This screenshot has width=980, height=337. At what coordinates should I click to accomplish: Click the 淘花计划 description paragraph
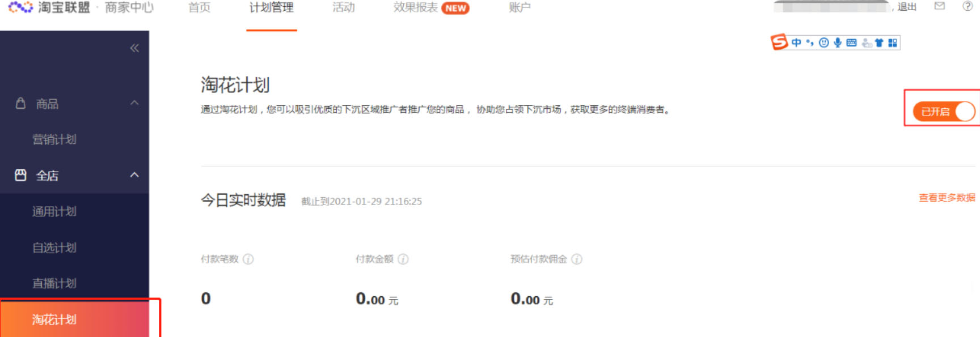click(x=436, y=109)
